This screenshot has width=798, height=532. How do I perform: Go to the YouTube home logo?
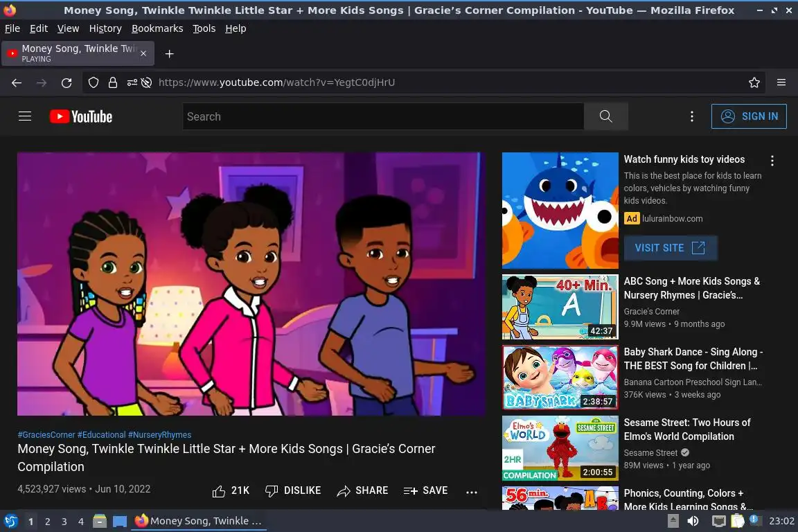click(x=81, y=116)
